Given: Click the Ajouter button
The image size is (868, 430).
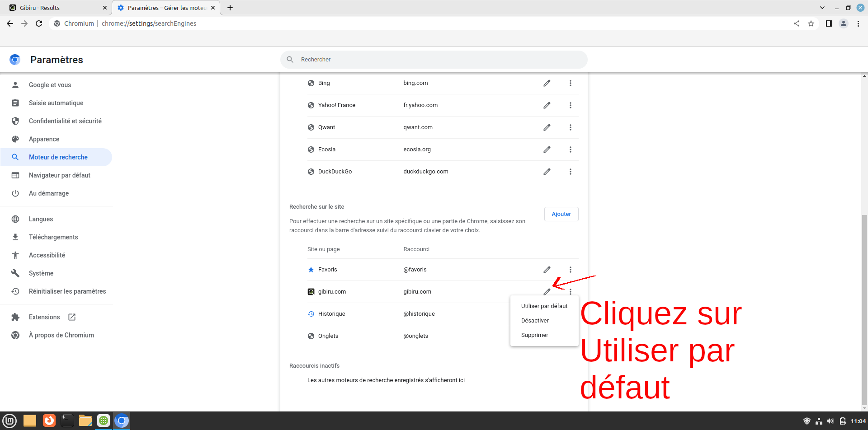Looking at the screenshot, I should (x=561, y=214).
